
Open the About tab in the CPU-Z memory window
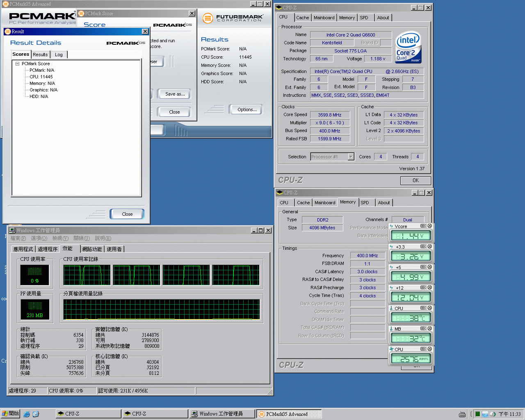(384, 203)
